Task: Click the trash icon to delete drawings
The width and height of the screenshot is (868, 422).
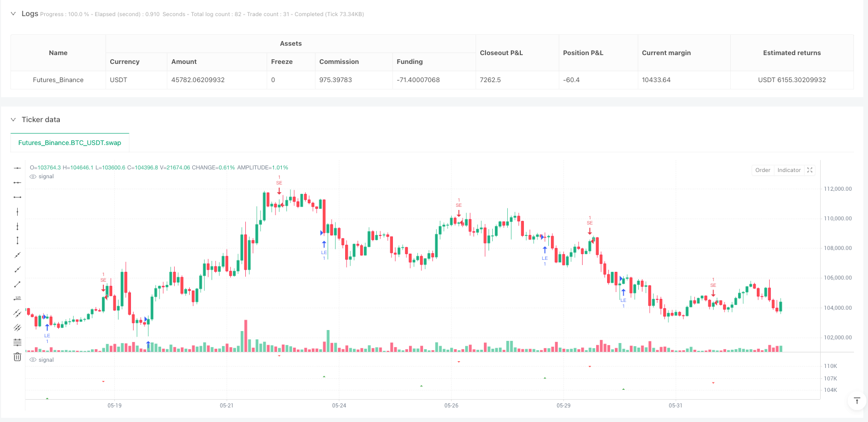Action: (x=17, y=357)
